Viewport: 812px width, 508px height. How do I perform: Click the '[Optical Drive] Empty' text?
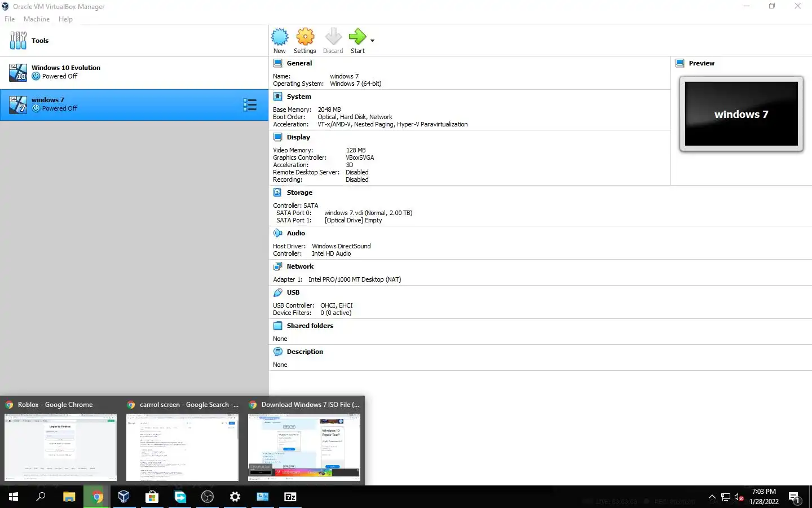click(x=353, y=220)
